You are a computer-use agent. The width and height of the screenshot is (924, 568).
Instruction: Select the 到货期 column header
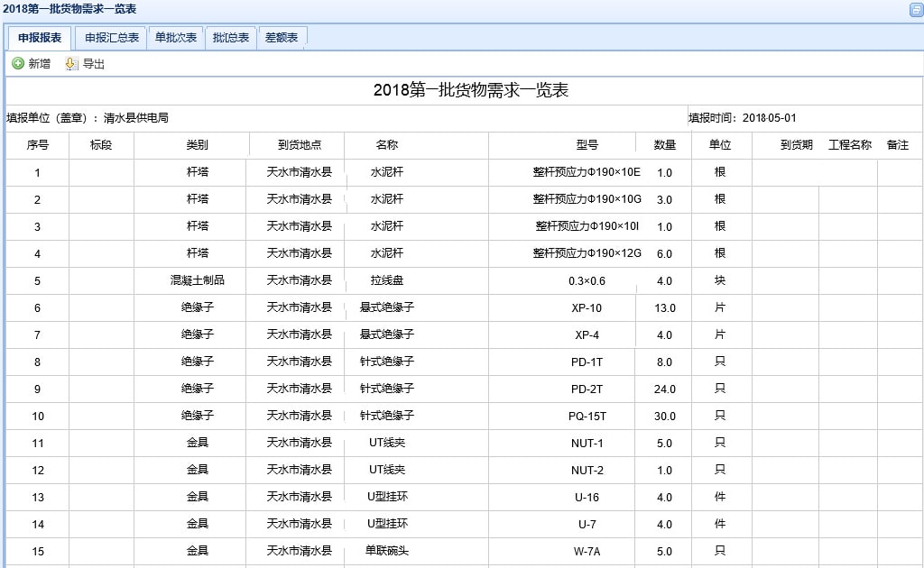[x=797, y=145]
